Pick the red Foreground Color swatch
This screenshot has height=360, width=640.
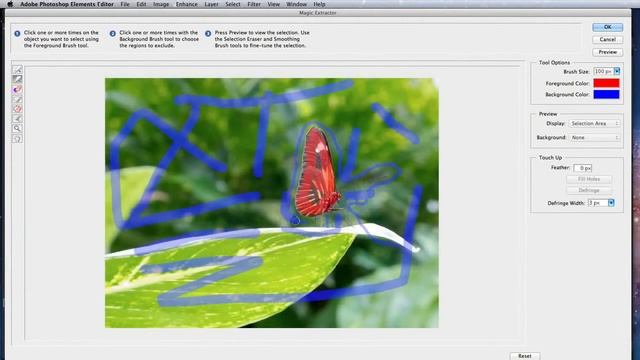tap(606, 83)
